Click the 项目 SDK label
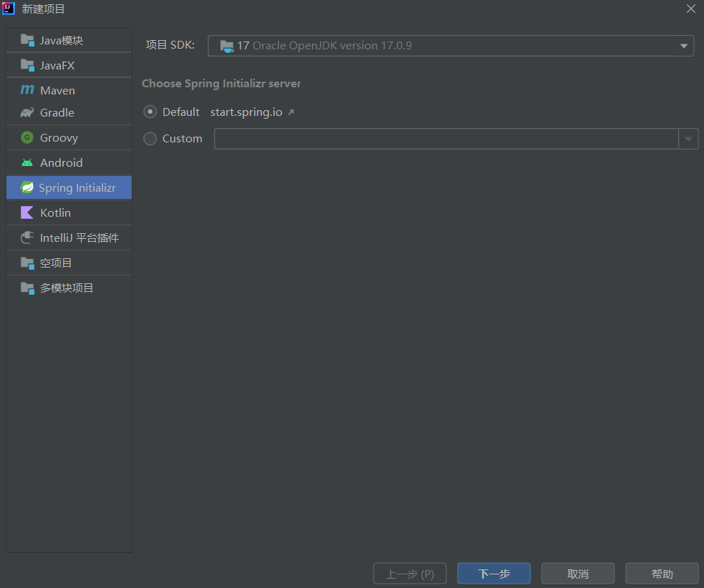Screen dimensions: 704x588 click(170, 45)
